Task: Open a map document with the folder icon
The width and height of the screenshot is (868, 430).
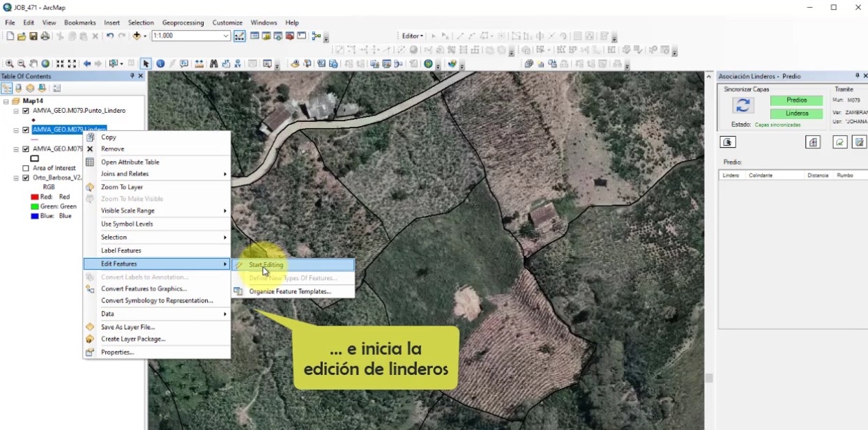Action: coord(22,36)
